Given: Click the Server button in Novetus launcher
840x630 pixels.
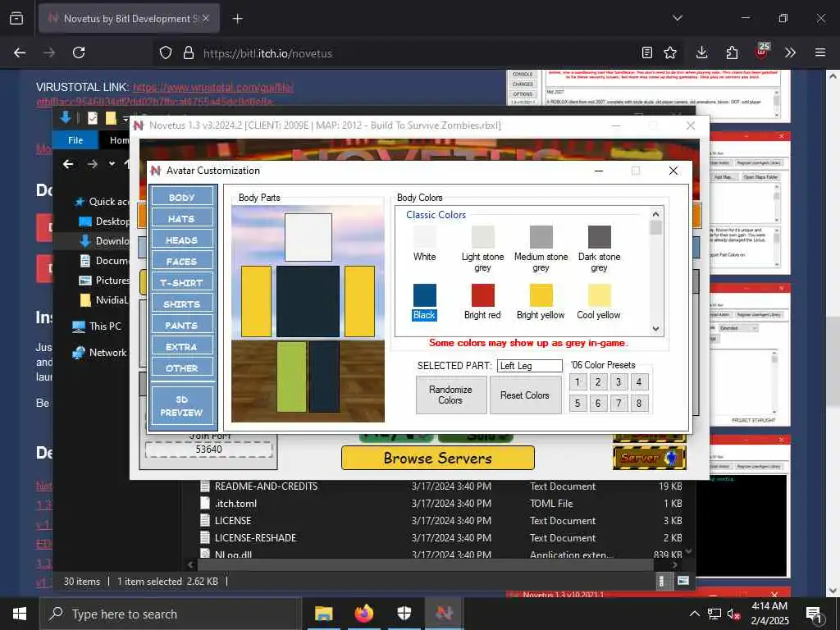Looking at the screenshot, I should 650,458.
